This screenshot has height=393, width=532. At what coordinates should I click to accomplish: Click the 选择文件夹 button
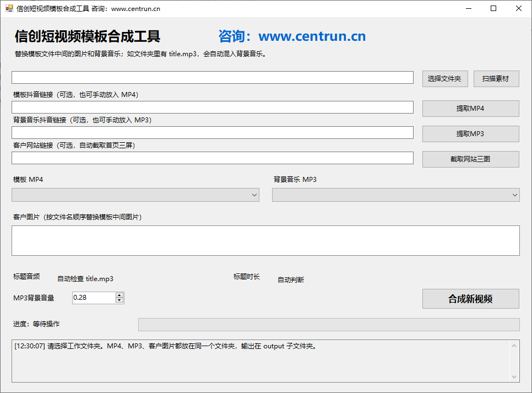tap(445, 79)
